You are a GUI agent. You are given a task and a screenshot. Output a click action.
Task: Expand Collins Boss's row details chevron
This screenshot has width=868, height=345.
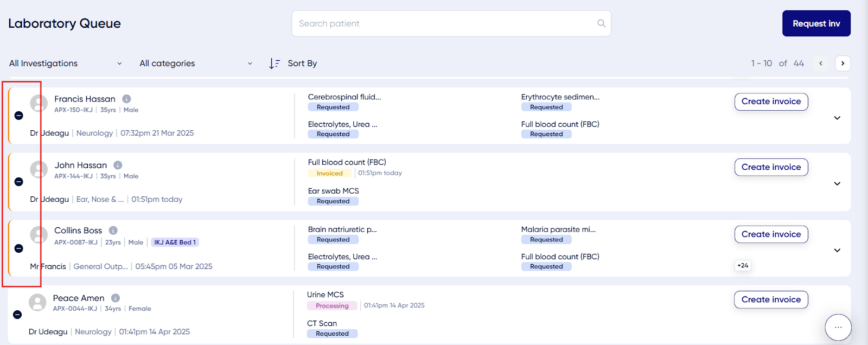[x=837, y=250]
